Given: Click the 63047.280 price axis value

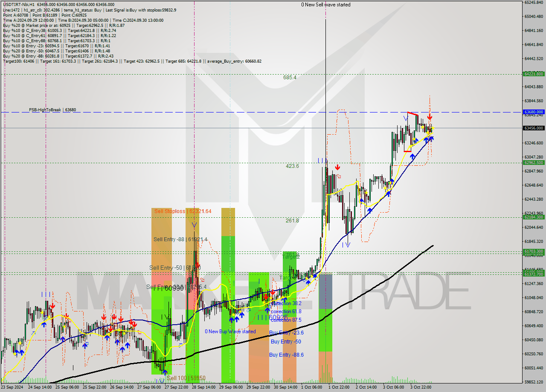Looking at the screenshot, I should tap(534, 157).
